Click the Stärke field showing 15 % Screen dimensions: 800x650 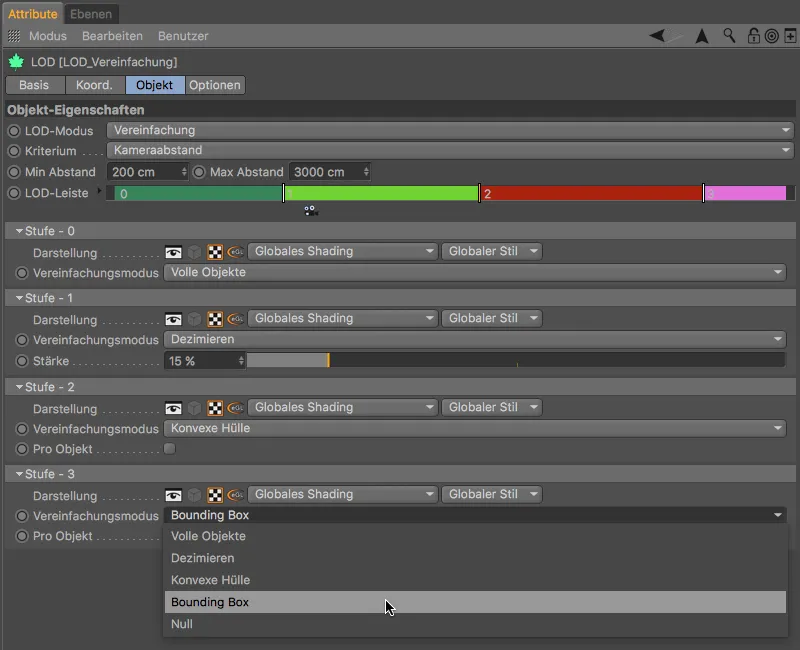click(x=205, y=361)
